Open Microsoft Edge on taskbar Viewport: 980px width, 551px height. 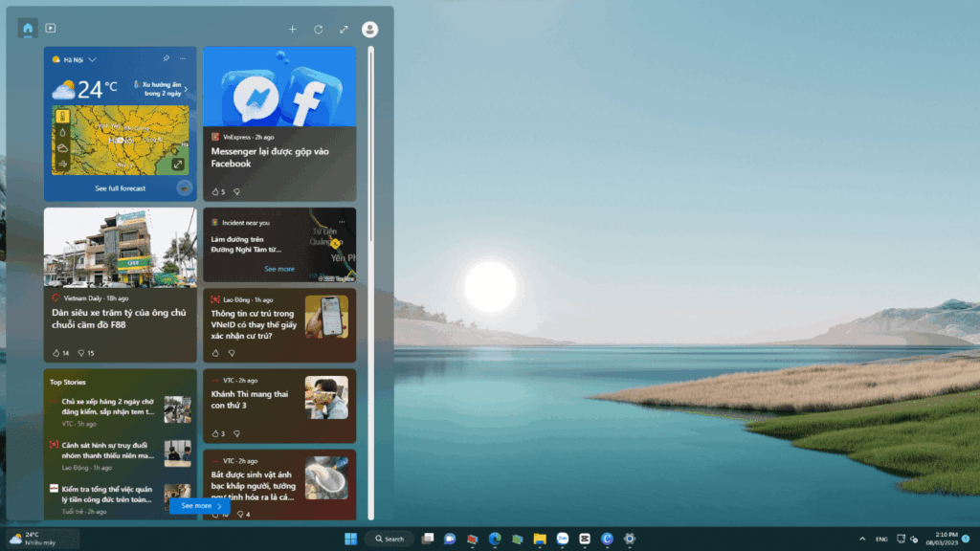[x=495, y=539]
